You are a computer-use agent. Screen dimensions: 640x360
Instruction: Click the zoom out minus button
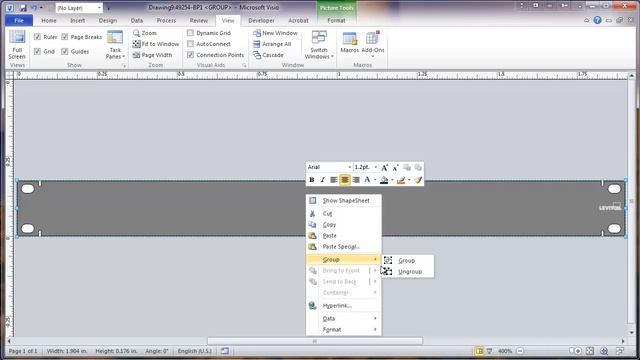[x=520, y=351]
